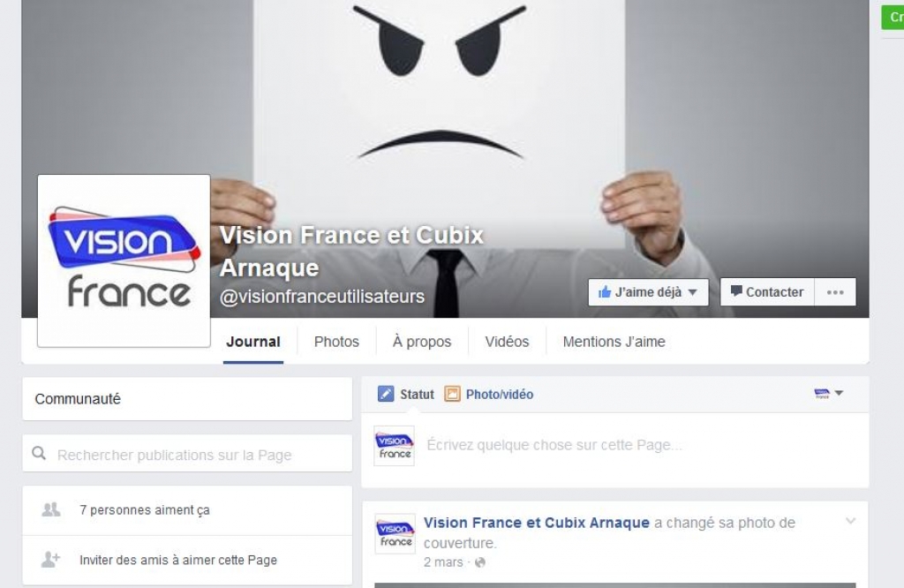Open the Vision France profile picture
This screenshot has width=904, height=588.
coord(124,260)
